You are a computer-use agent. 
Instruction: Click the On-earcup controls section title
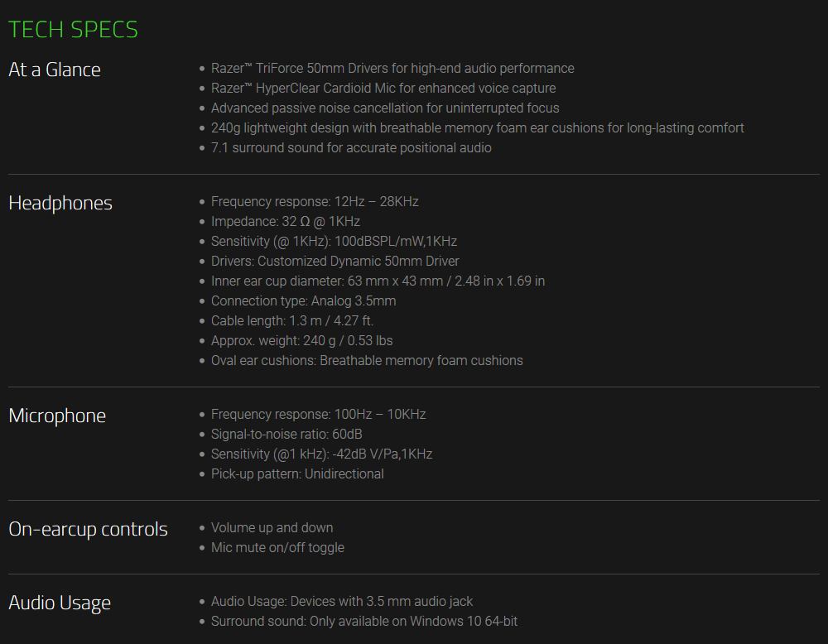click(x=88, y=529)
